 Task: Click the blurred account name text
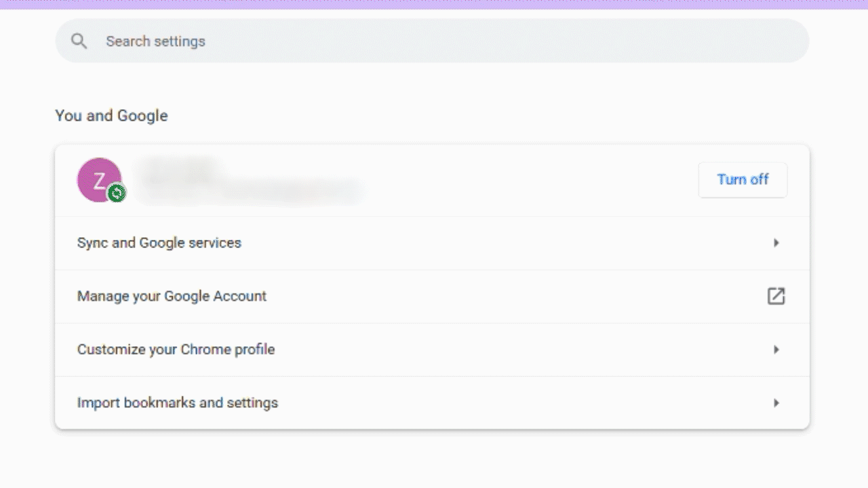(180, 168)
